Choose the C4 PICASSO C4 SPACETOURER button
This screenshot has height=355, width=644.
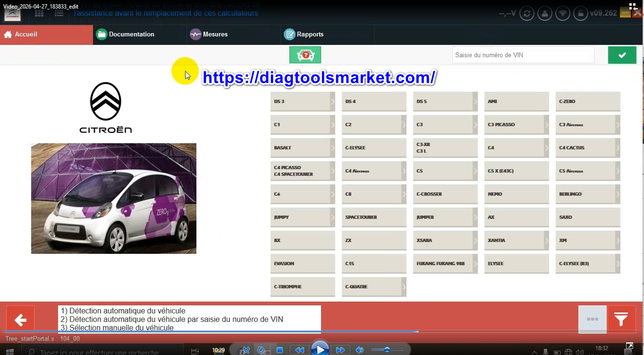click(x=303, y=171)
